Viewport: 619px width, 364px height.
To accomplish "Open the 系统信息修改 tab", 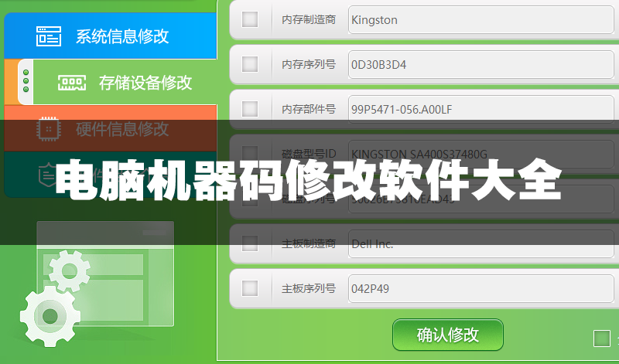I will coord(110,36).
